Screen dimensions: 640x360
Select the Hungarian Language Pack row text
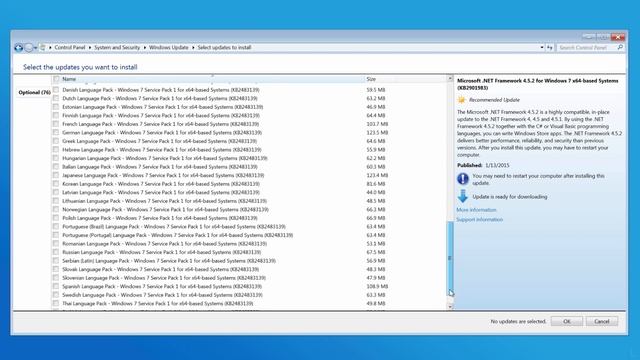point(164,158)
